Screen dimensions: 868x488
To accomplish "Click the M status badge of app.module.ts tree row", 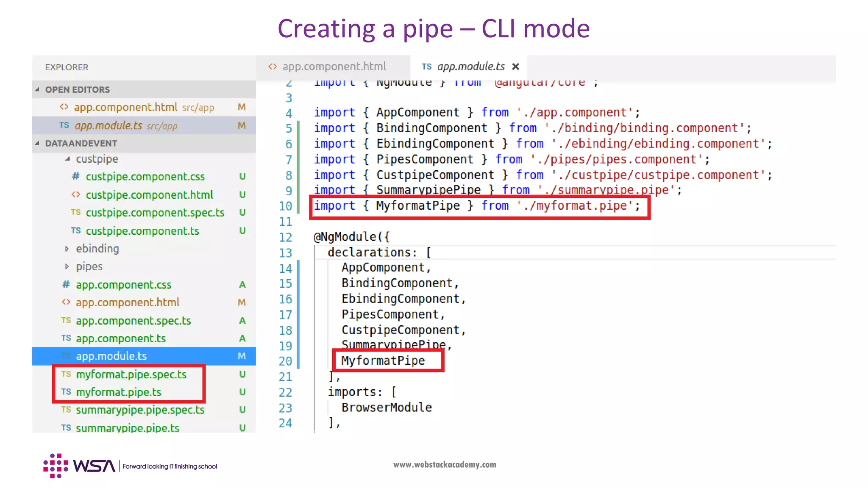I will [x=242, y=356].
